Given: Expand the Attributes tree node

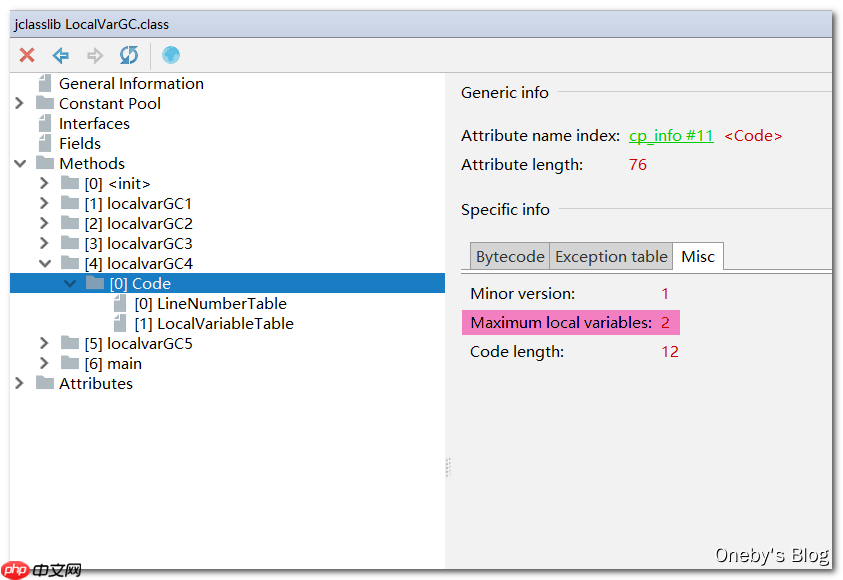Looking at the screenshot, I should (20, 384).
